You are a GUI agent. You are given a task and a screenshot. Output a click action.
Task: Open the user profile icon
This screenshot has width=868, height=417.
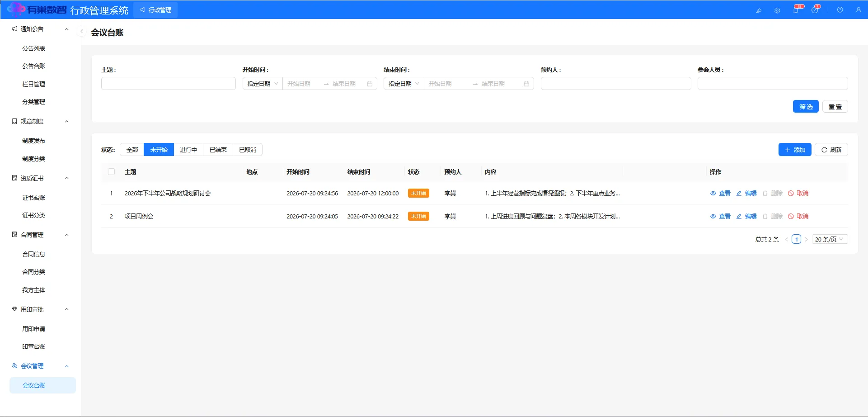coord(859,10)
